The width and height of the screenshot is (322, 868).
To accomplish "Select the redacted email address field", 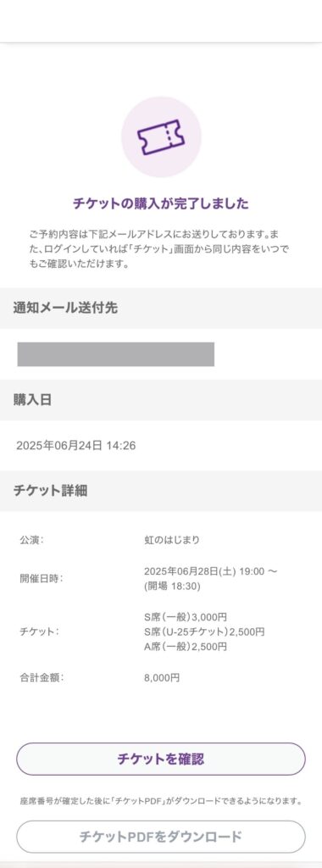I will (x=115, y=354).
